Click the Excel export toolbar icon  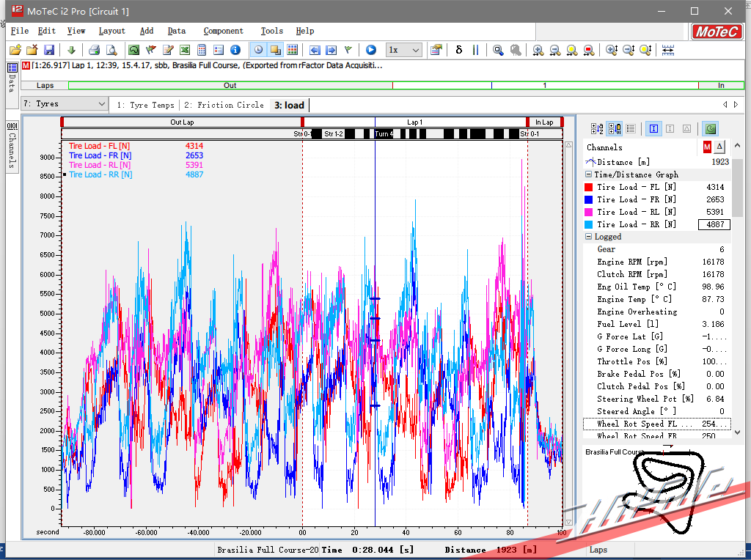tap(185, 50)
